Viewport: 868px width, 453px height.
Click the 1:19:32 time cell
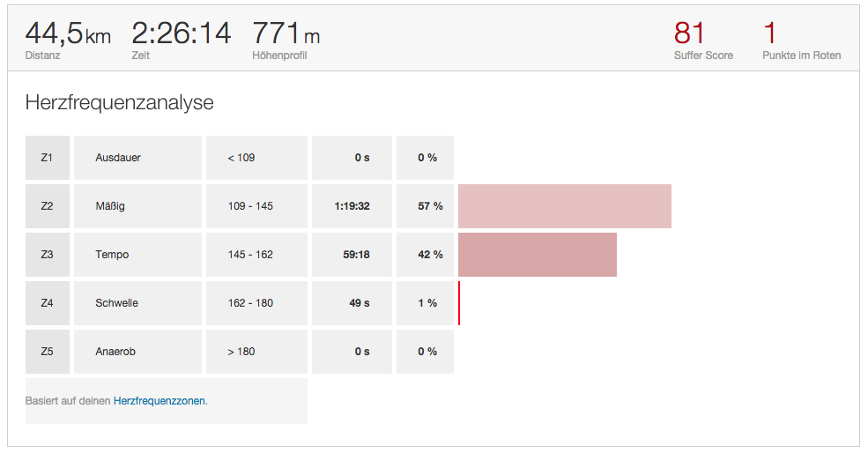point(352,206)
